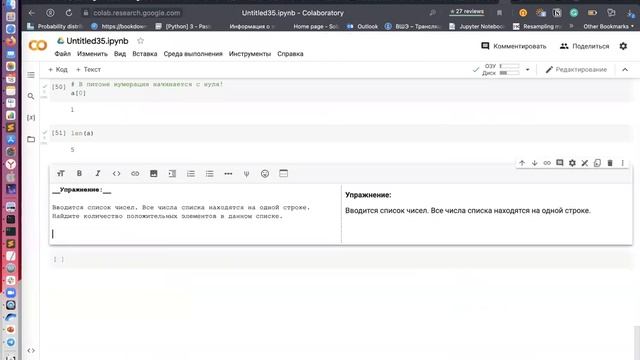Move the cell down
Image resolution: width=640 pixels, height=360 pixels.
coord(535,163)
